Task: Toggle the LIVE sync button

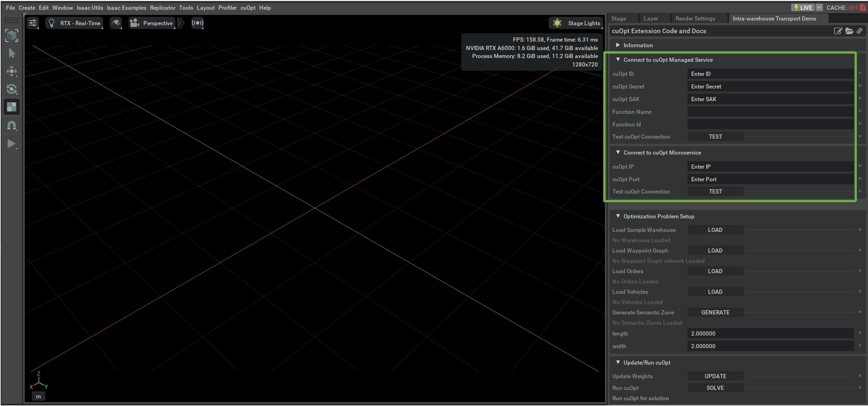Action: pos(803,7)
